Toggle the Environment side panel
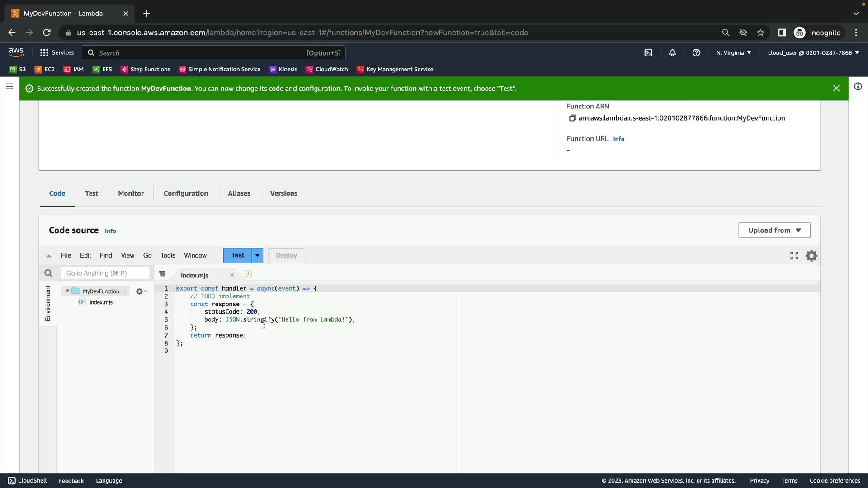 click(48, 303)
